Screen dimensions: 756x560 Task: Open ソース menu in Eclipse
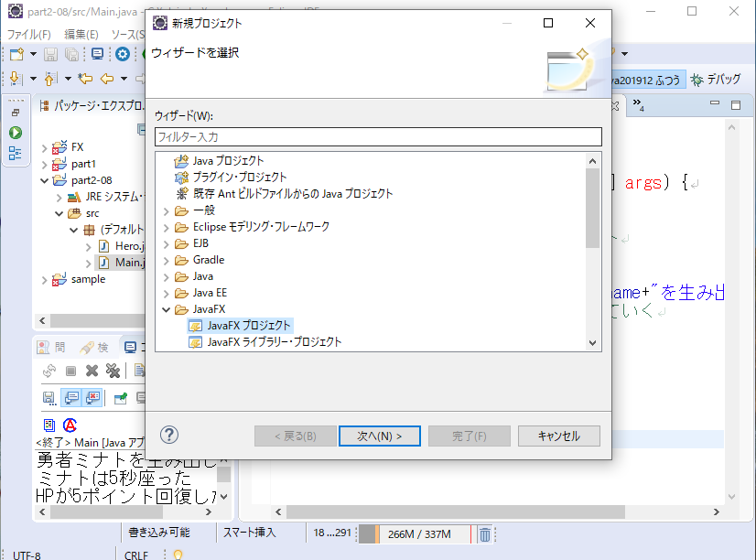pos(128,34)
